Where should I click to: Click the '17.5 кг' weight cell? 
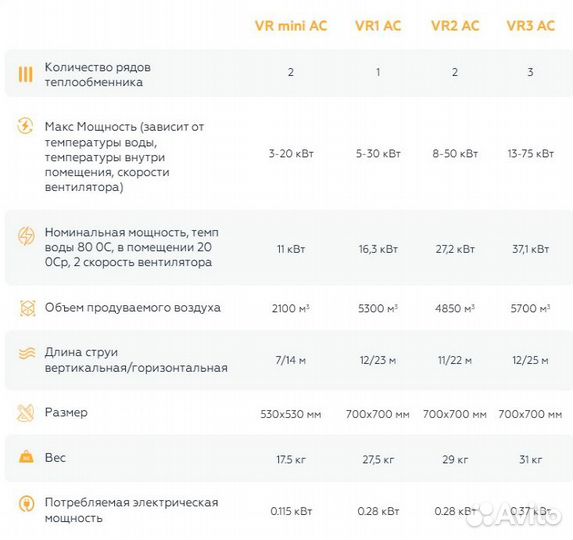(x=291, y=459)
